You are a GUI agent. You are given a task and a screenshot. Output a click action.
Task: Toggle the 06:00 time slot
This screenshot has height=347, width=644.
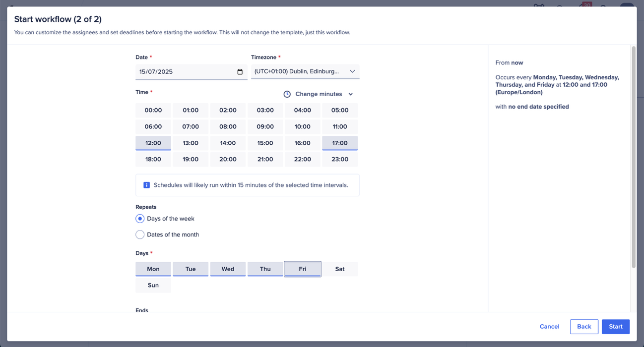coord(153,126)
